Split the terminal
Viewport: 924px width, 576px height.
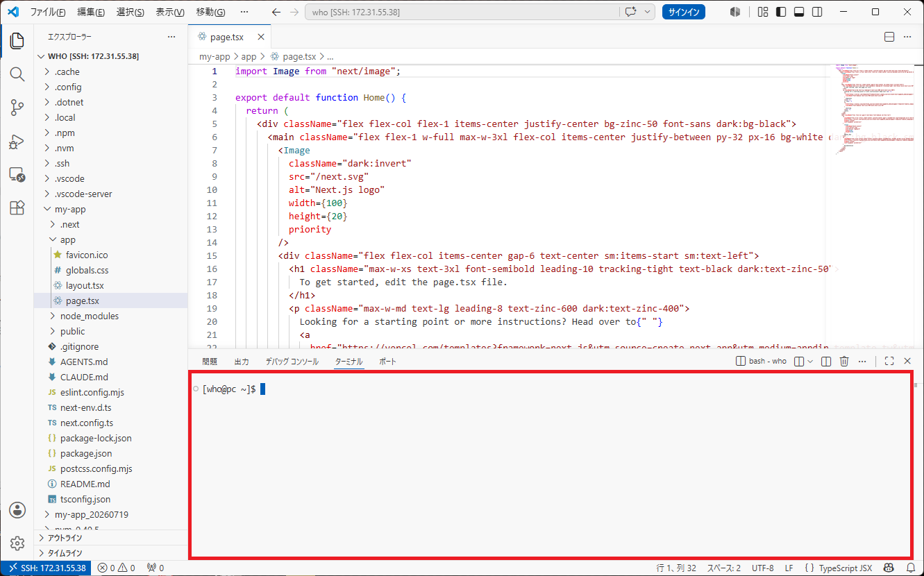click(x=826, y=361)
